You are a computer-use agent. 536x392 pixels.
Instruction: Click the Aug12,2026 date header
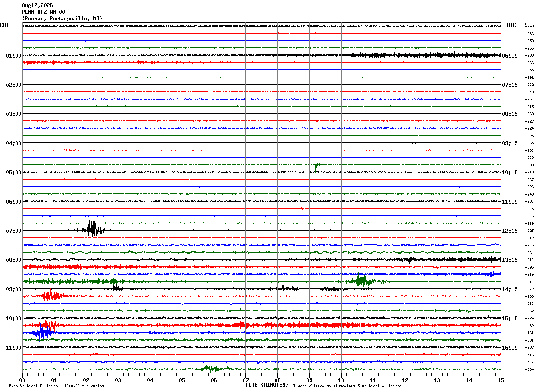click(x=37, y=5)
